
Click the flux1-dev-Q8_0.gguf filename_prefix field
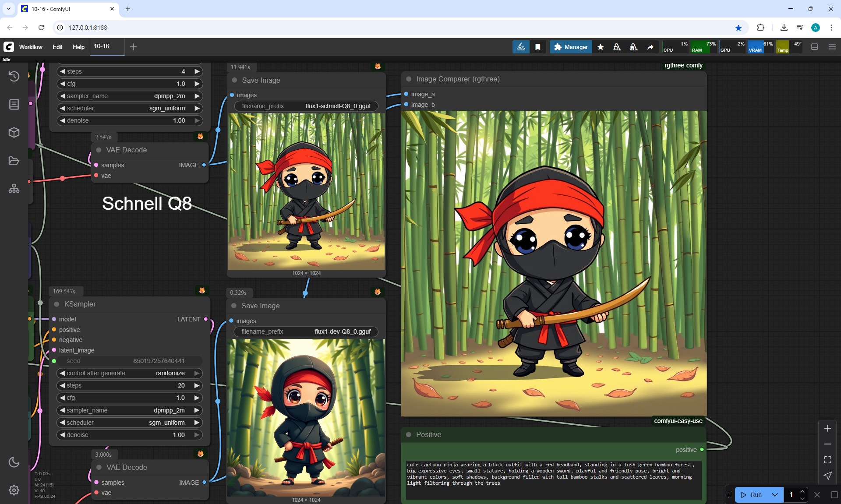click(306, 331)
